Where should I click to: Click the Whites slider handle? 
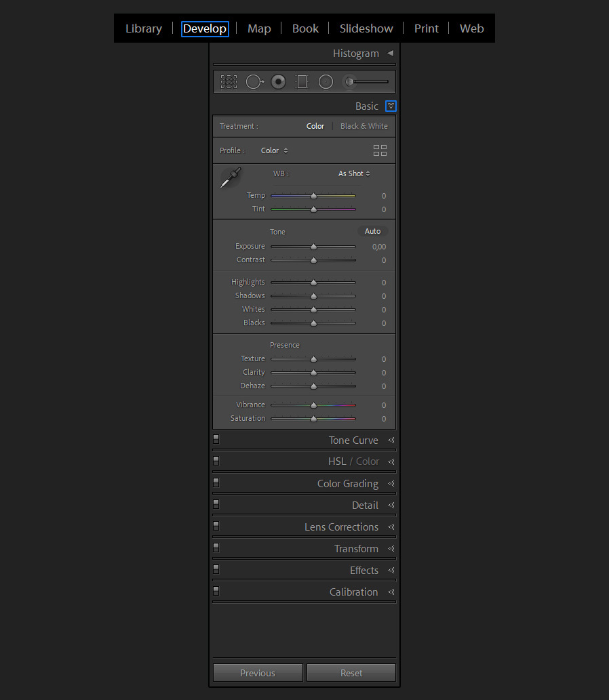(314, 310)
